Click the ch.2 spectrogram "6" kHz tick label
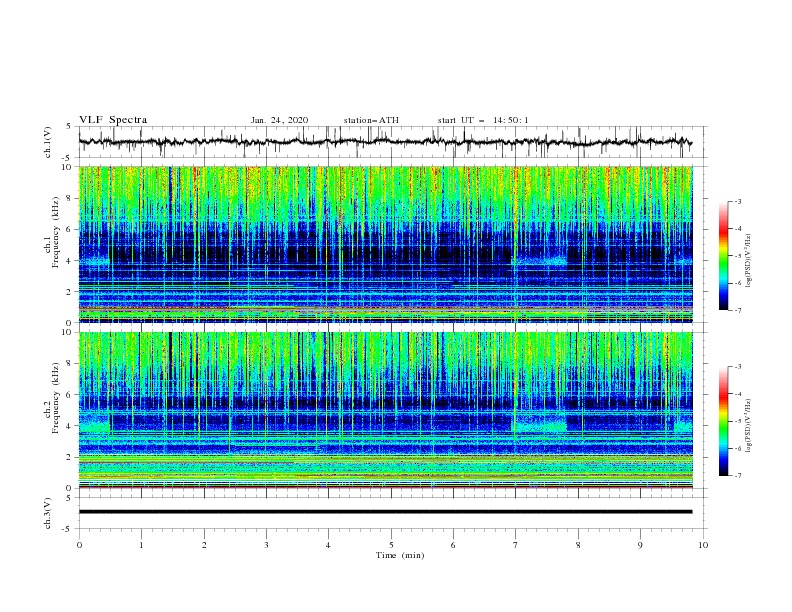Viewport: 792px width, 612px height. click(70, 395)
